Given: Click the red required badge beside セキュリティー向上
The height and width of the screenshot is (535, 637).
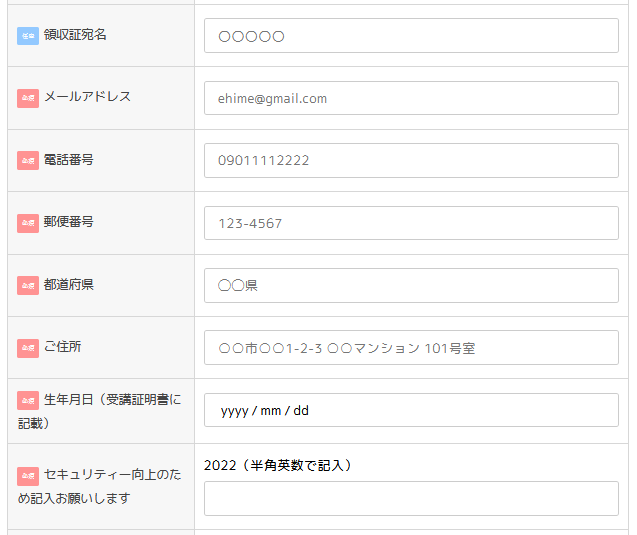Looking at the screenshot, I should coord(28,477).
